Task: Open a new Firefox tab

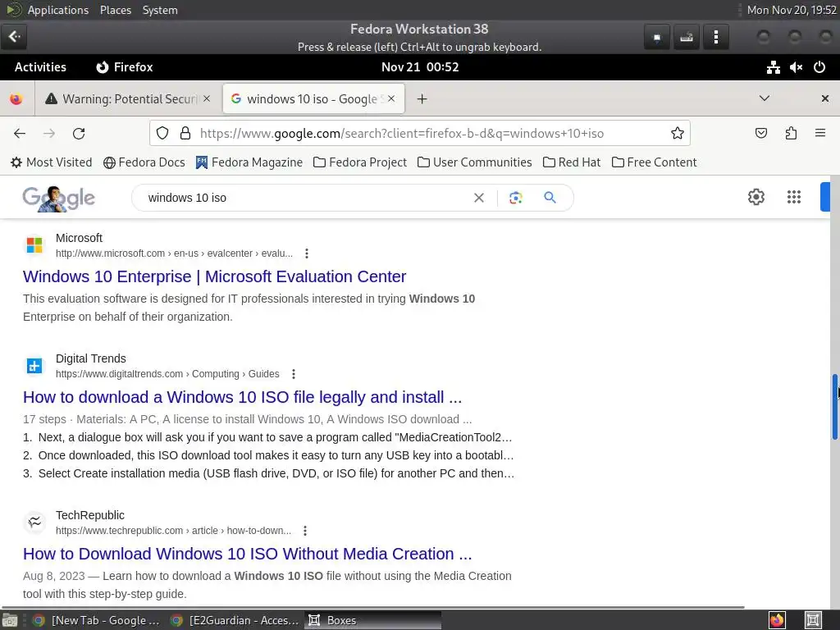Action: click(422, 98)
